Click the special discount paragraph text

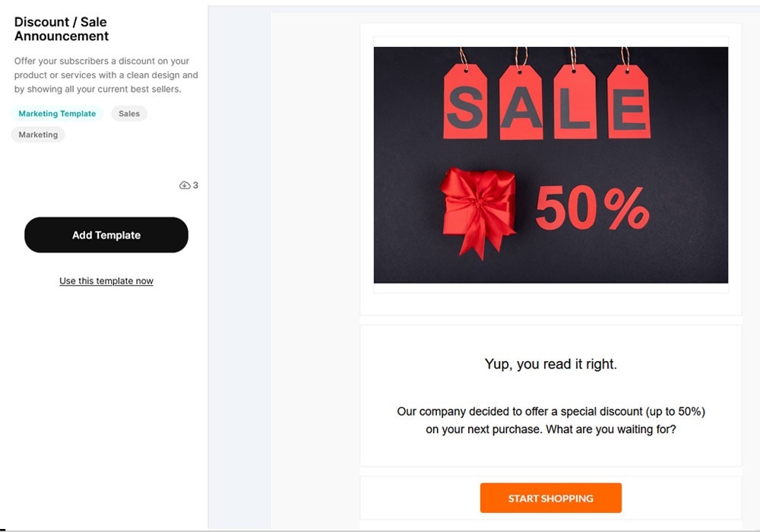click(551, 412)
